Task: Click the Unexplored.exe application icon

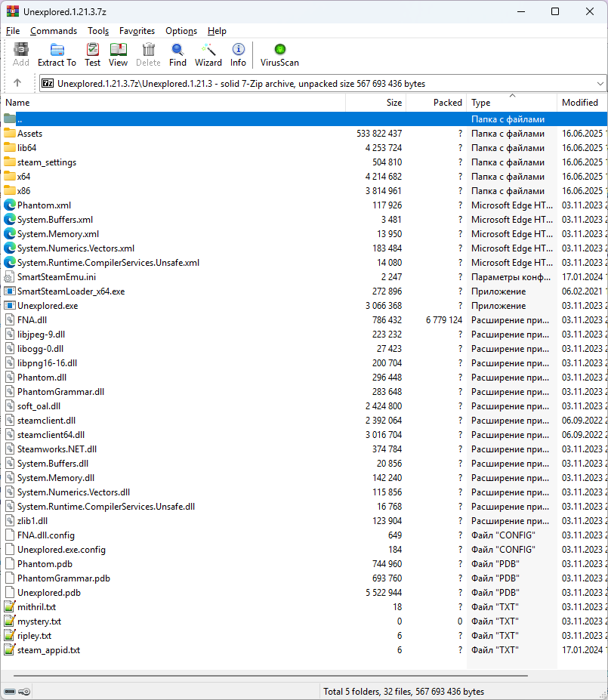Action: click(x=9, y=305)
